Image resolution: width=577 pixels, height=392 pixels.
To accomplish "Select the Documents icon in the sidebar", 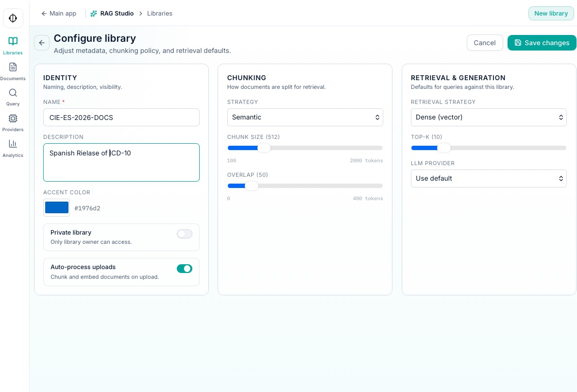I will pos(13,71).
